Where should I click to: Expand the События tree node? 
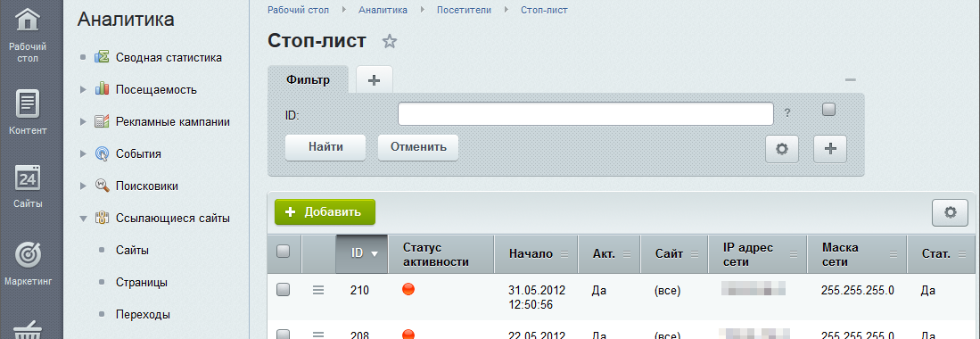pyautogui.click(x=83, y=153)
